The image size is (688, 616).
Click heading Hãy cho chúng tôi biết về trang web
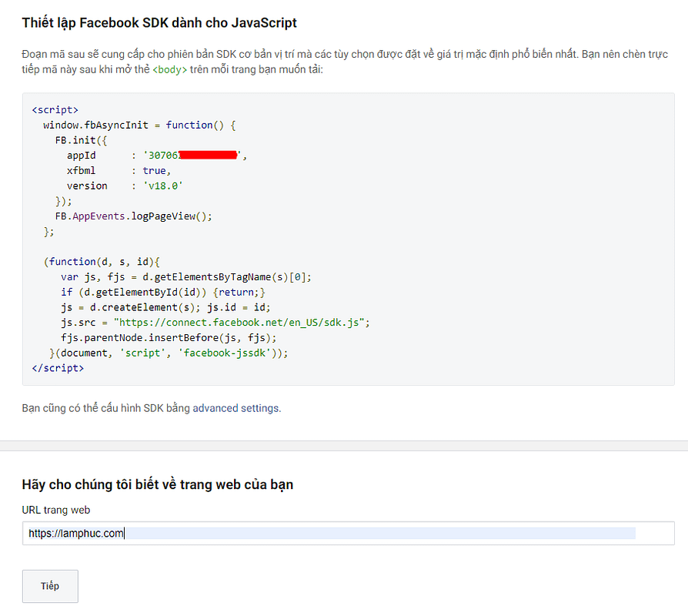[x=158, y=485]
